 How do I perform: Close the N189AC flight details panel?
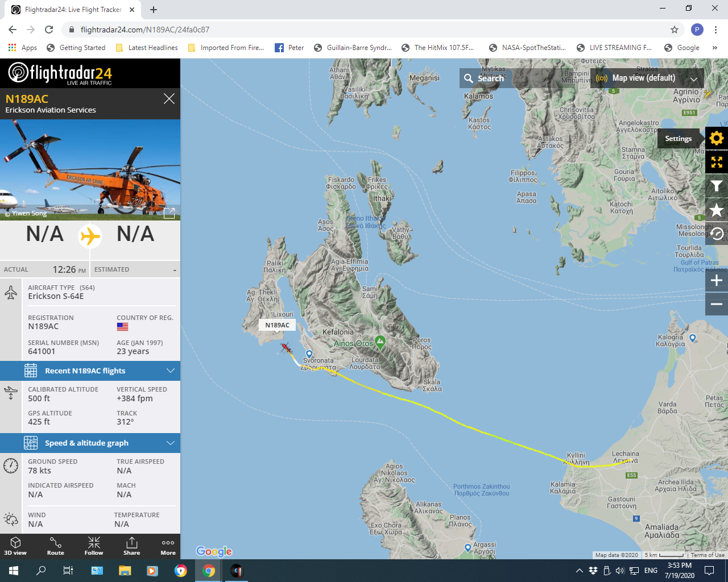169,99
